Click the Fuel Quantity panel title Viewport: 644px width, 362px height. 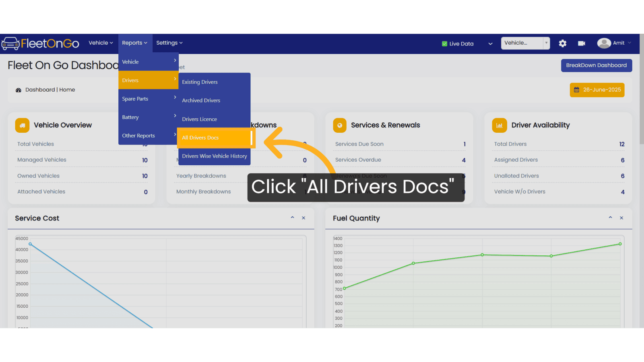coord(356,218)
